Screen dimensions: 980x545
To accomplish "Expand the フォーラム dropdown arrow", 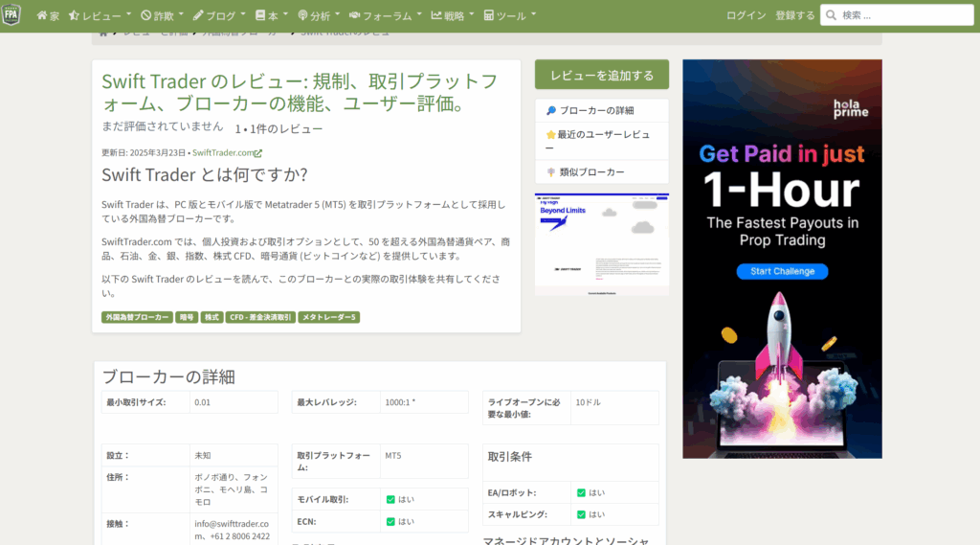I will click(419, 14).
